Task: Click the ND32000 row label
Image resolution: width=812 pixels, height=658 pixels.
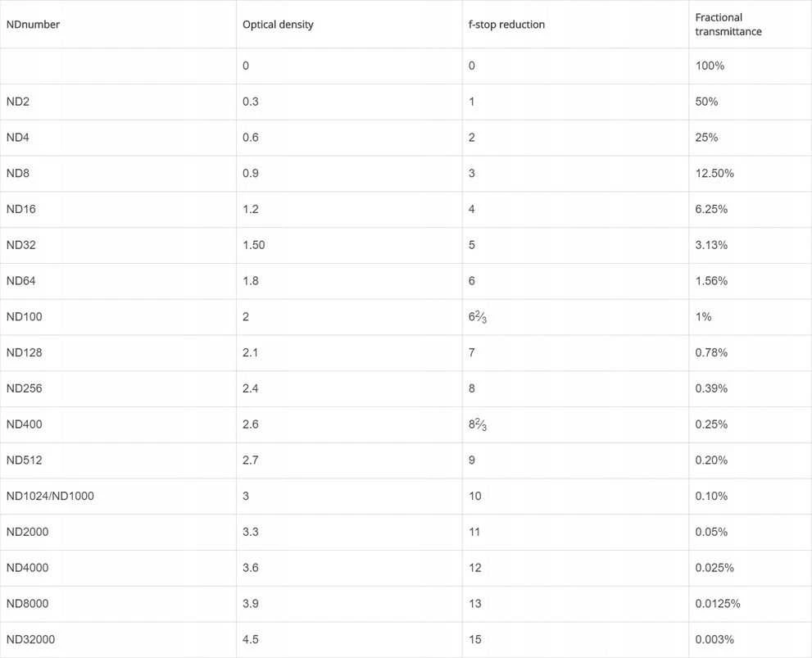Action: [x=30, y=639]
